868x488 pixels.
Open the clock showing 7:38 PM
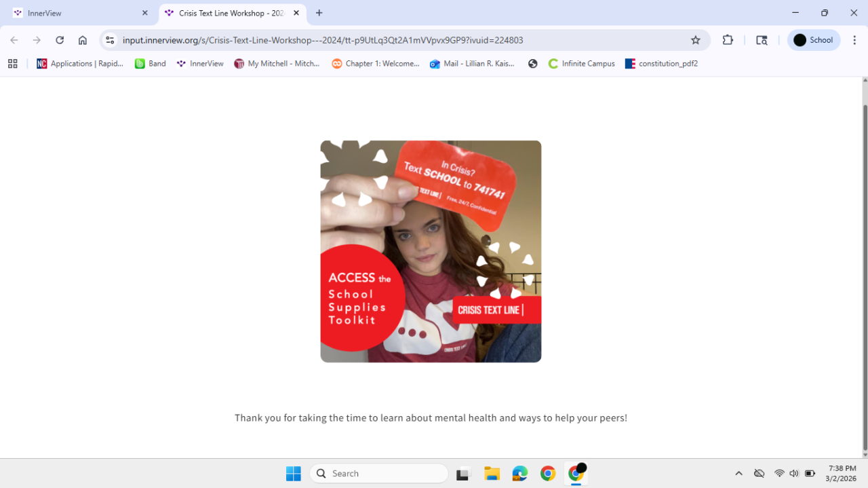click(842, 474)
